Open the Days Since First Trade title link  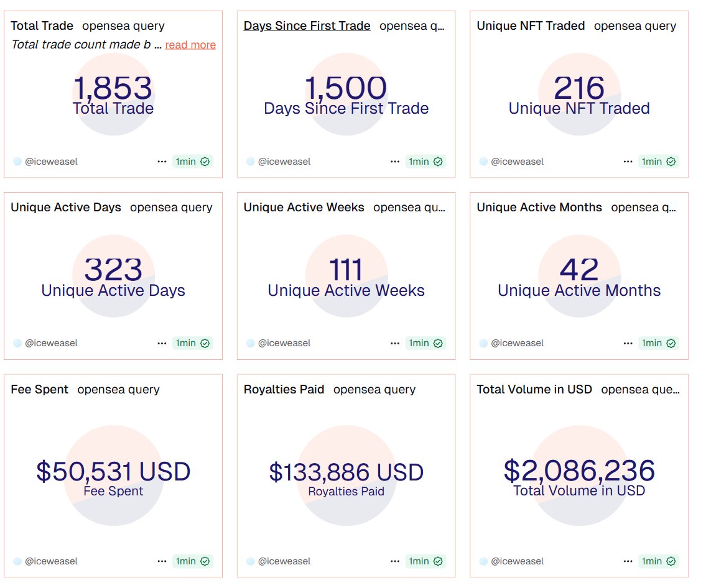click(x=307, y=26)
